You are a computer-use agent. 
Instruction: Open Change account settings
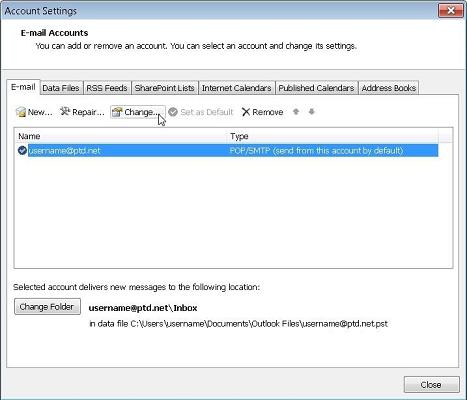click(x=138, y=112)
